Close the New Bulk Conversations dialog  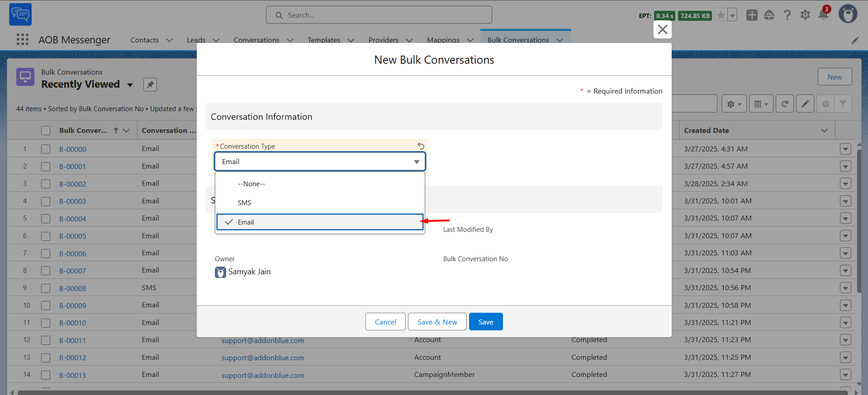point(663,29)
